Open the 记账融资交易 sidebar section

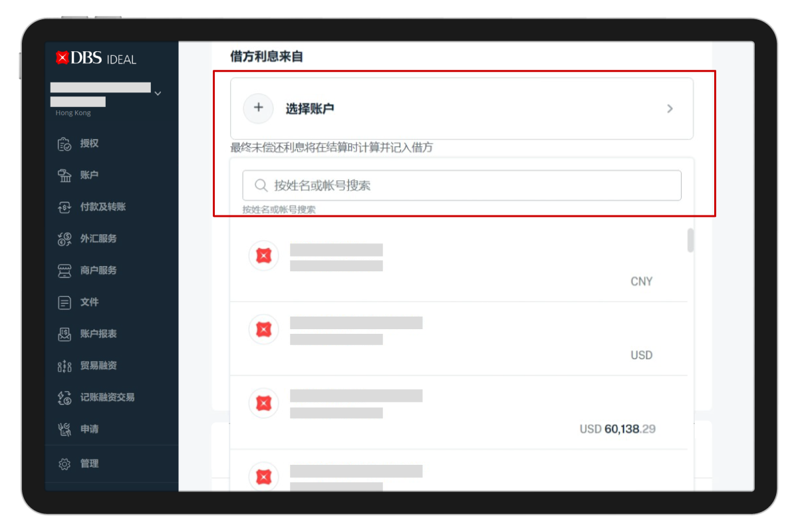tap(106, 398)
